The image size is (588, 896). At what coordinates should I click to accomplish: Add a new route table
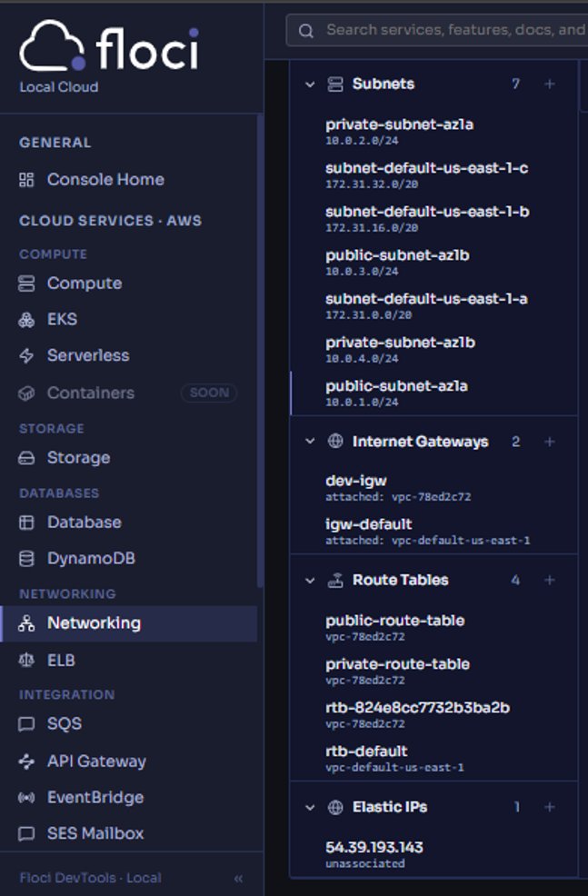coord(550,580)
